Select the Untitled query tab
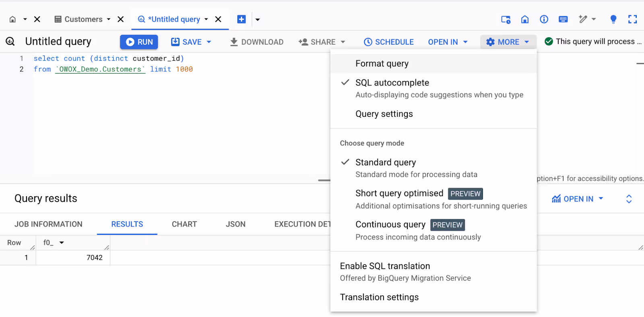 coord(169,19)
